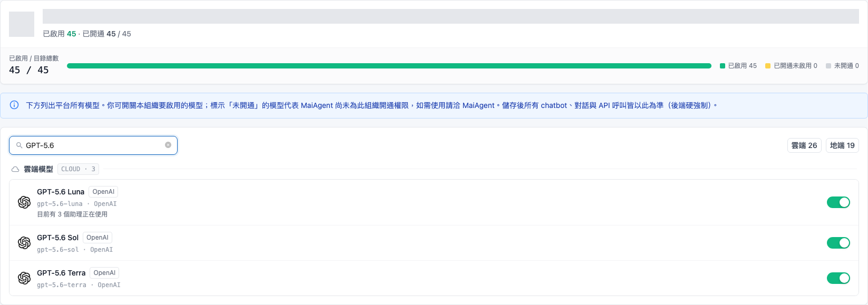This screenshot has width=868, height=305.
Task: Click the OpenAI logo for GPT-5.6 Terra
Action: (24, 278)
